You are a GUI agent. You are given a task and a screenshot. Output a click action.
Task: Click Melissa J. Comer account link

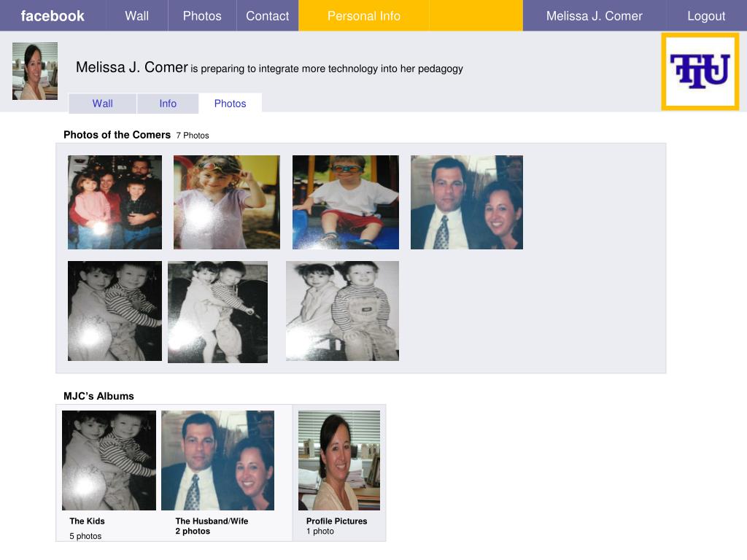(594, 16)
